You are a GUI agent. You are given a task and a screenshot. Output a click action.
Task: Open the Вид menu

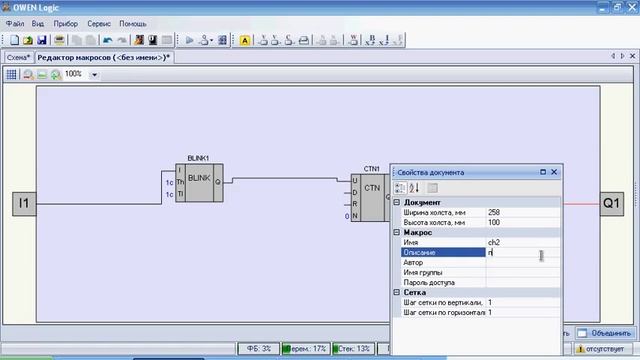38,24
